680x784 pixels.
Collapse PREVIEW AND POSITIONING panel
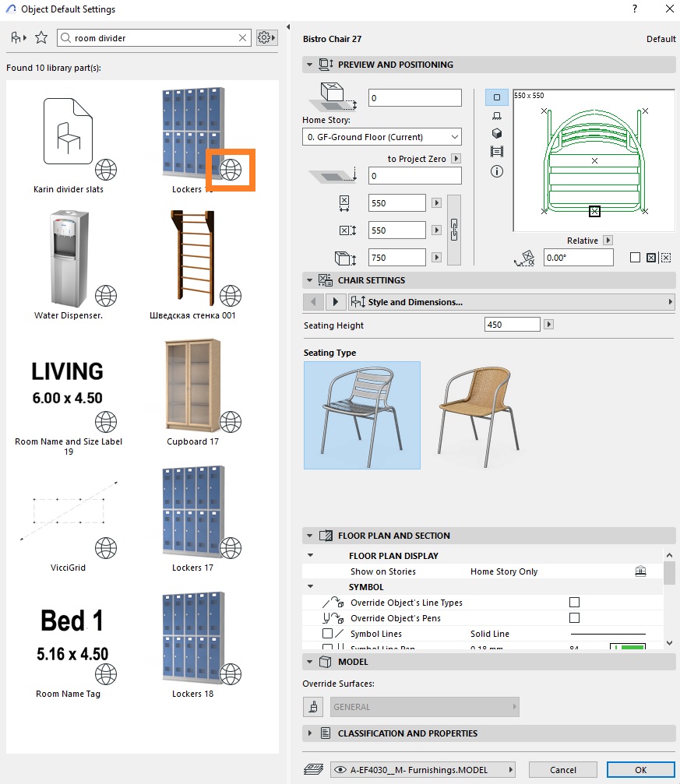[x=309, y=65]
